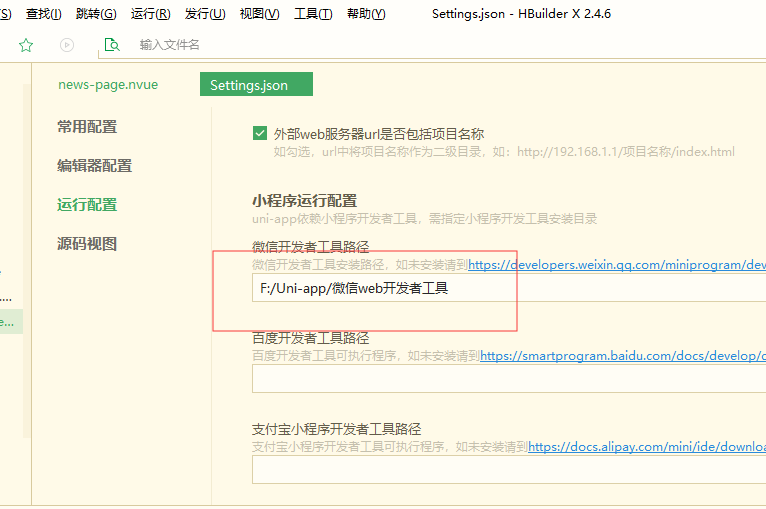This screenshot has width=766, height=509.
Task: Click the 百度开发者工具路径 input field
Action: [509, 379]
